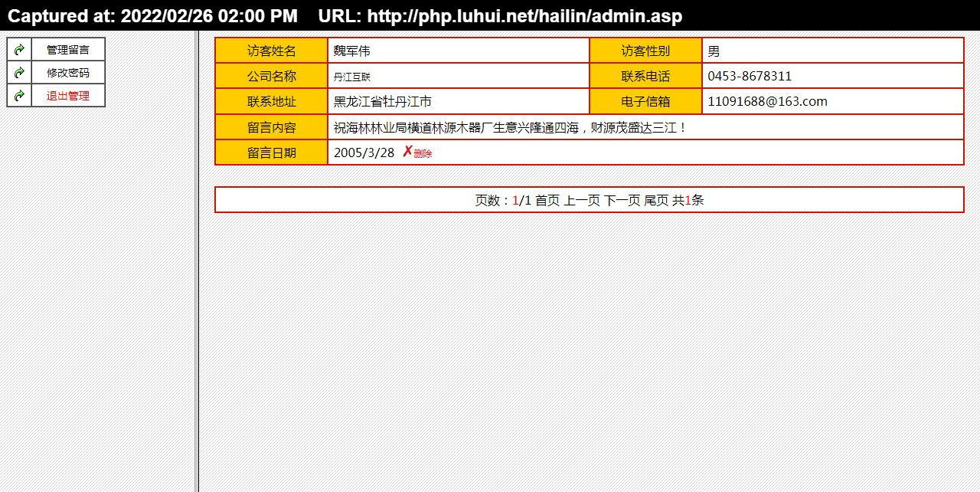Click 下一页 in the pagination
Screen dimensions: 980x492
tap(622, 200)
